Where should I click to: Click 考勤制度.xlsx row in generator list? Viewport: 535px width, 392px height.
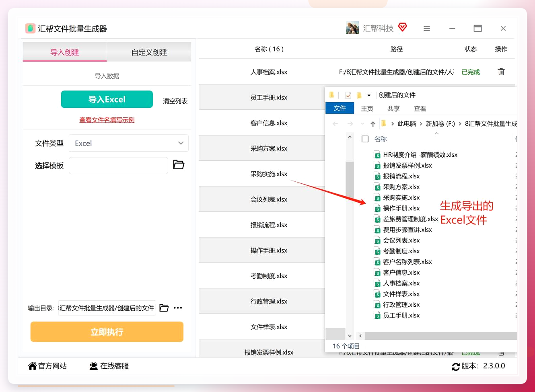(x=262, y=276)
